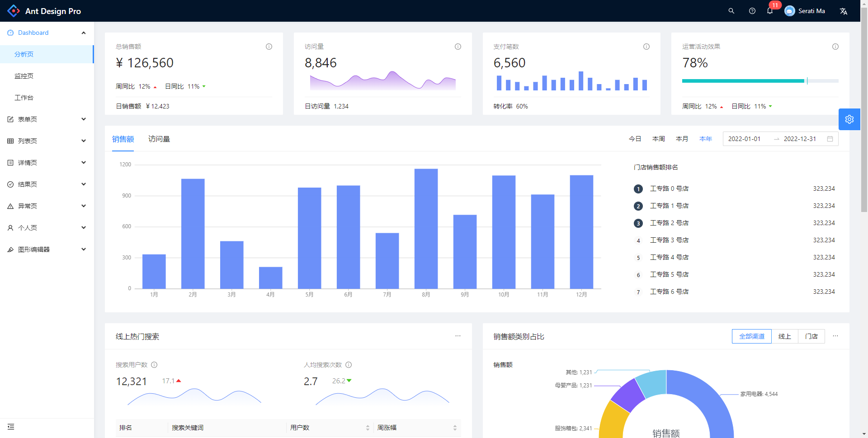Expand the 图形编辑器 submenu chevron
The width and height of the screenshot is (868, 438).
point(84,250)
